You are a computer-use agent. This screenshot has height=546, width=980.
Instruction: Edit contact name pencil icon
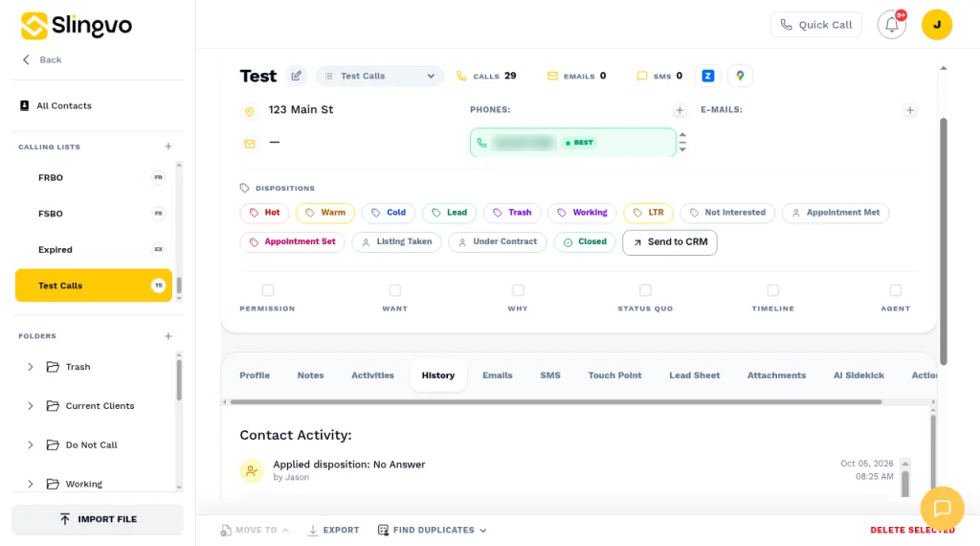(297, 76)
